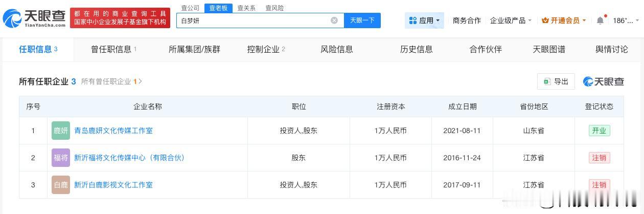644x214 pixels.
Task: Click the 天眼一下 search button
Action: (362, 20)
